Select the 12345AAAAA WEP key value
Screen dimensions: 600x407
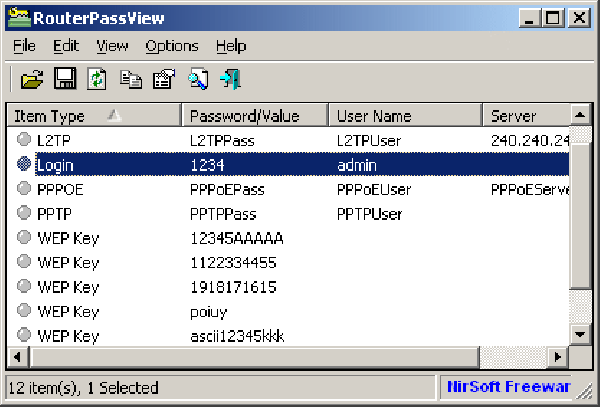tap(237, 238)
